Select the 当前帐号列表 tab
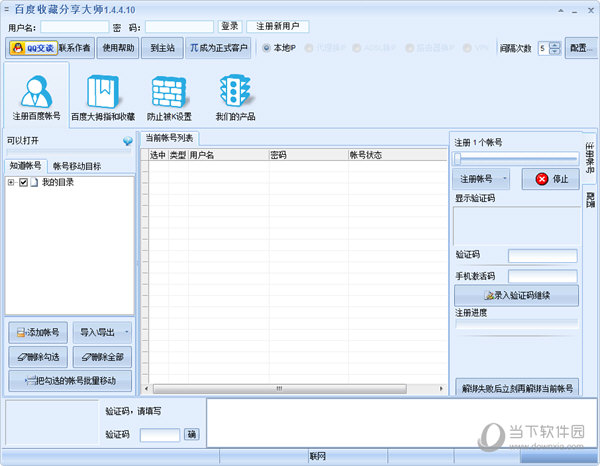 (170, 138)
